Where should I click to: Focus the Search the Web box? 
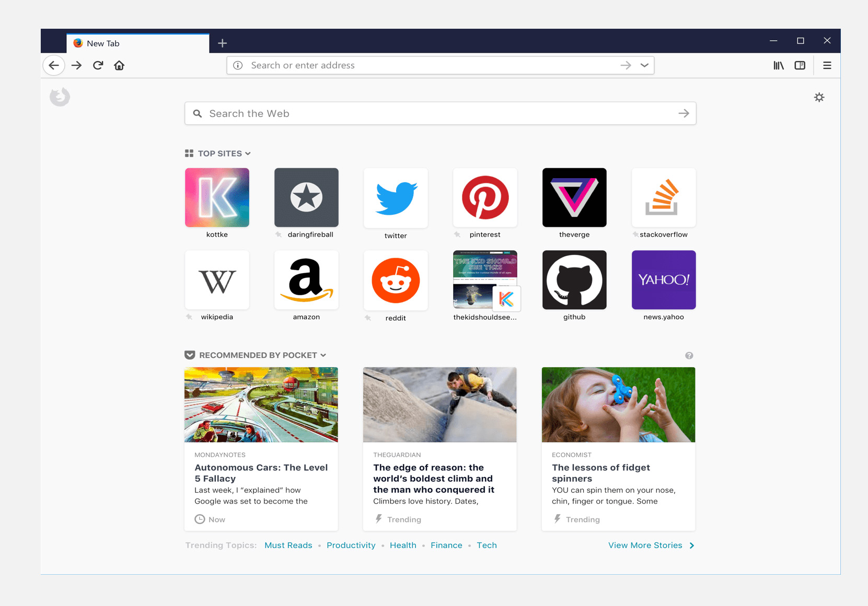(441, 113)
